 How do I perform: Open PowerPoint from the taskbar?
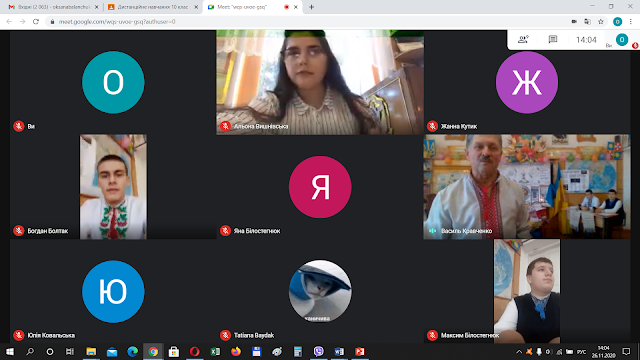(x=360, y=351)
